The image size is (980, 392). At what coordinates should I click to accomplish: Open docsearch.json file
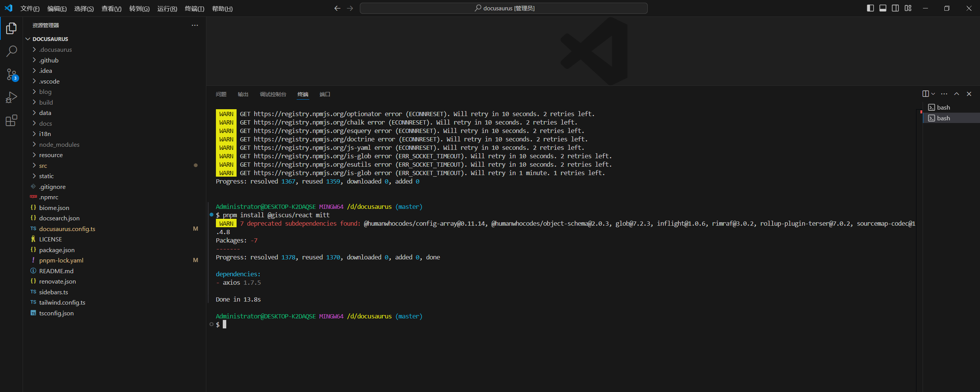(x=114, y=218)
